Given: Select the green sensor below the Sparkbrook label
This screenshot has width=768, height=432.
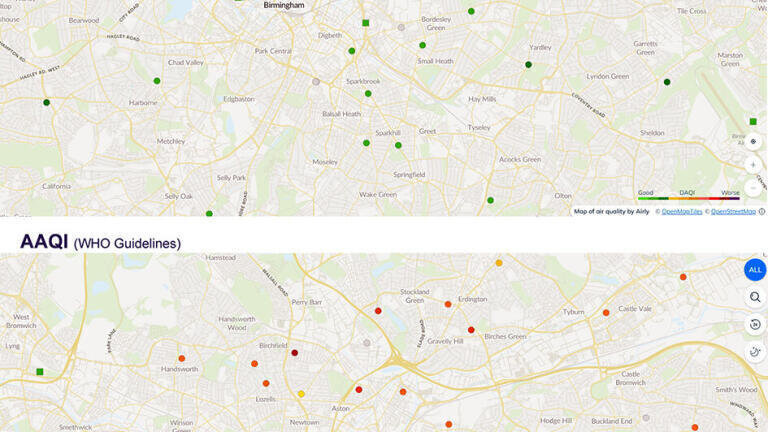Looking at the screenshot, I should [368, 94].
